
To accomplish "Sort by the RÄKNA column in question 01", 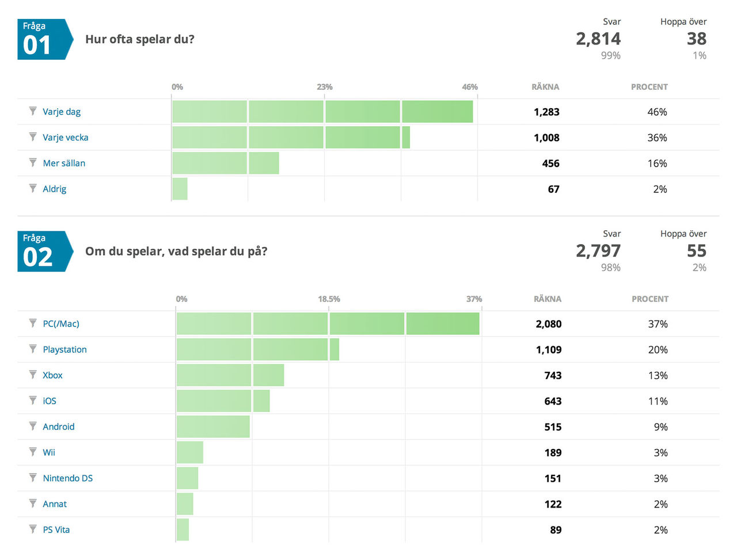I will pos(545,87).
